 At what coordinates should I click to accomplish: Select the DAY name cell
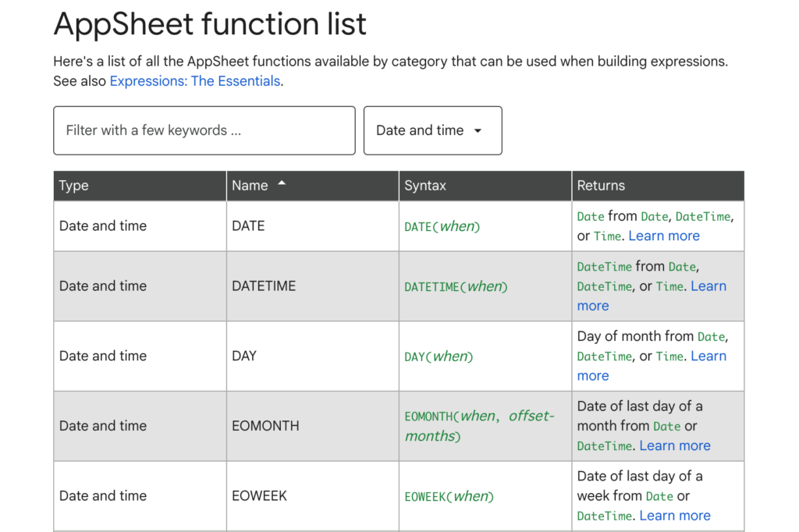pyautogui.click(x=313, y=356)
